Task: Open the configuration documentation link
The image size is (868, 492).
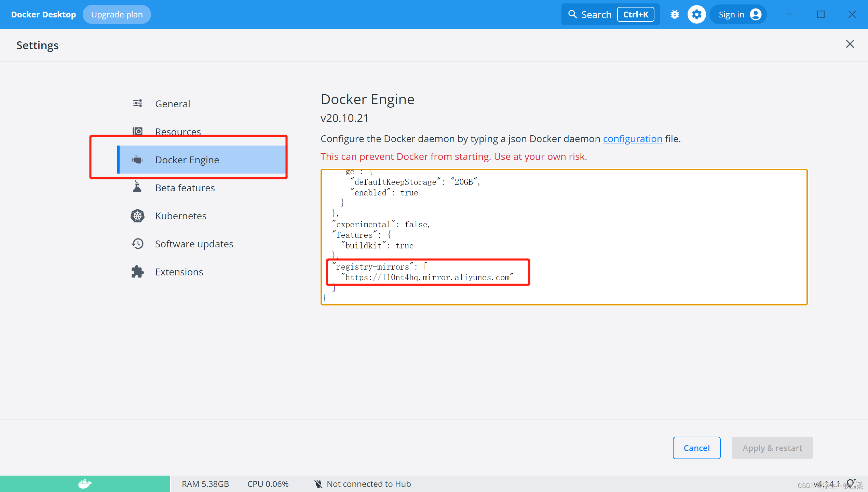Action: click(x=633, y=139)
